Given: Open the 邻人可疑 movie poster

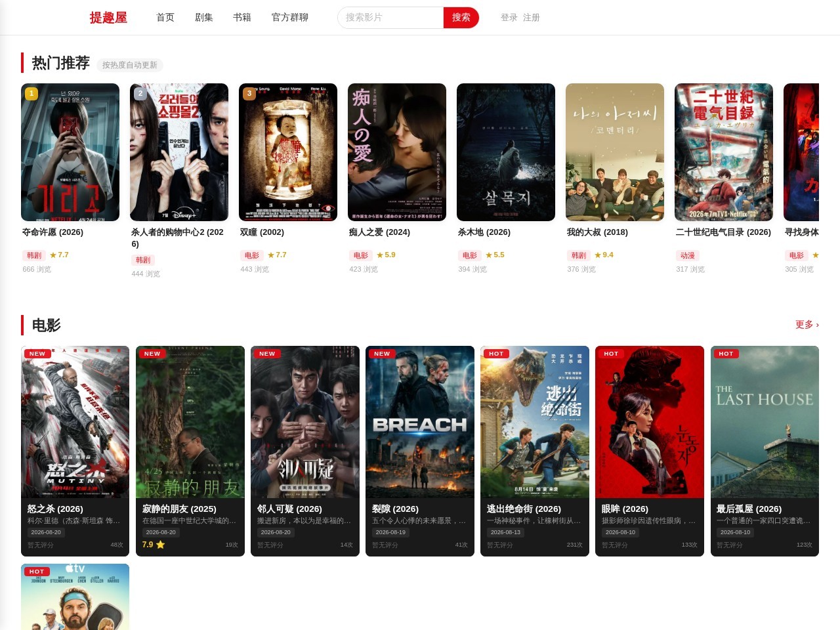Looking at the screenshot, I should point(305,422).
